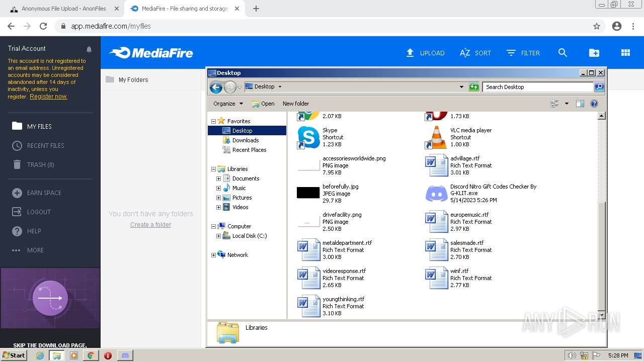
Task: Click the Explorer vertical scrollbar up arrow
Action: 601,116
